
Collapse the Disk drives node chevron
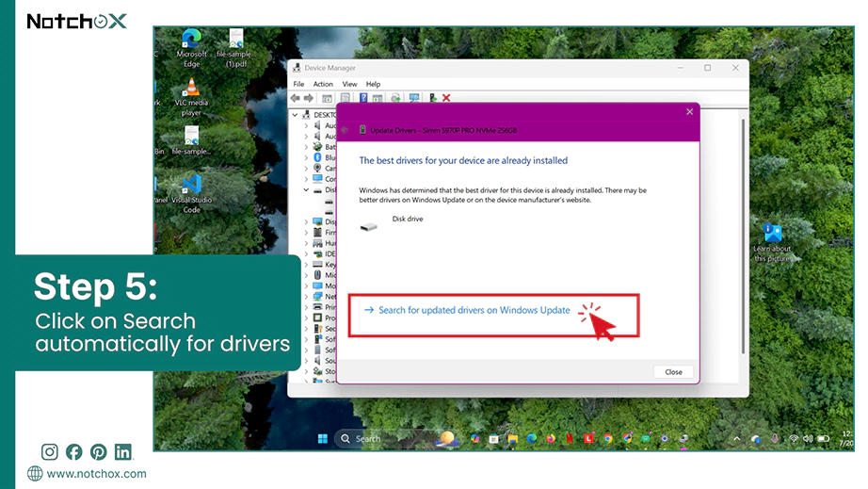pos(306,190)
